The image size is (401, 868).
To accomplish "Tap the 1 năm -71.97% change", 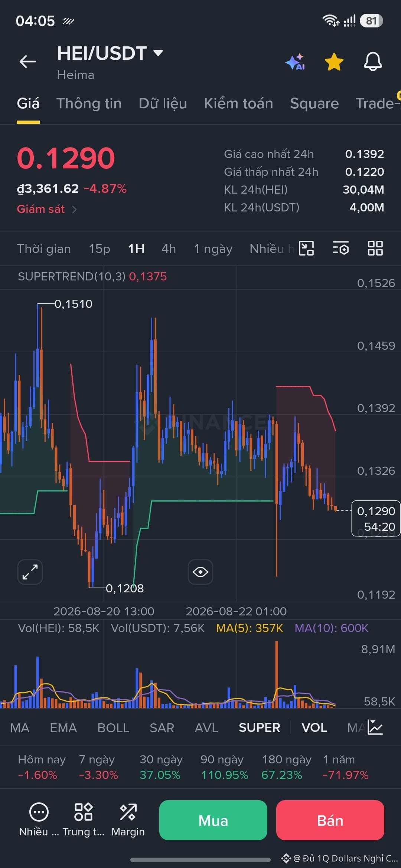I will pyautogui.click(x=346, y=767).
